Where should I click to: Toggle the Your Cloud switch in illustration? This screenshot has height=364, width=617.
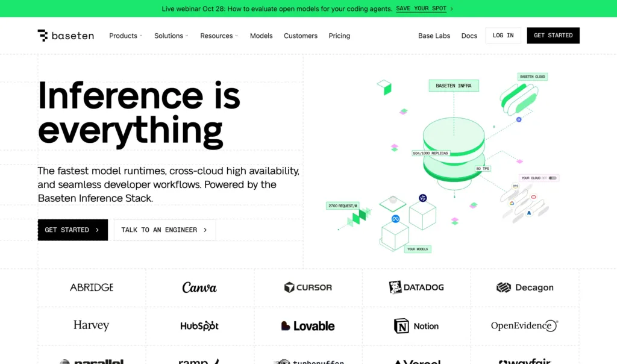[553, 178]
